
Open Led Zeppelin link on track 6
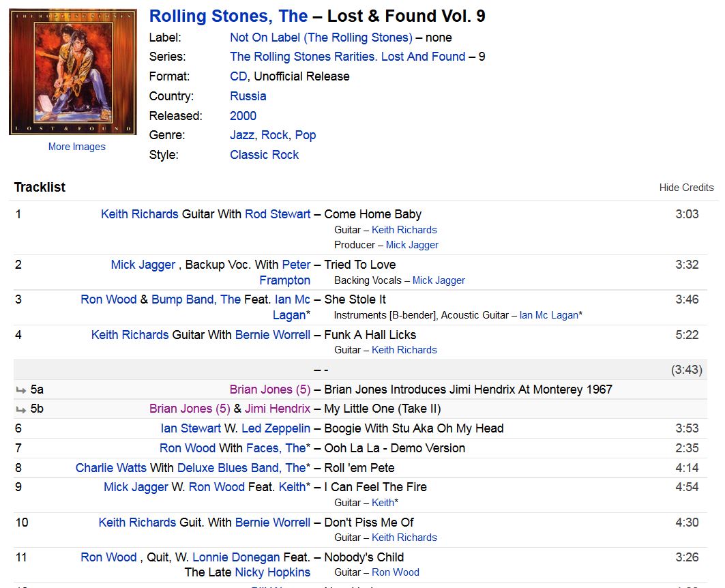pyautogui.click(x=276, y=428)
